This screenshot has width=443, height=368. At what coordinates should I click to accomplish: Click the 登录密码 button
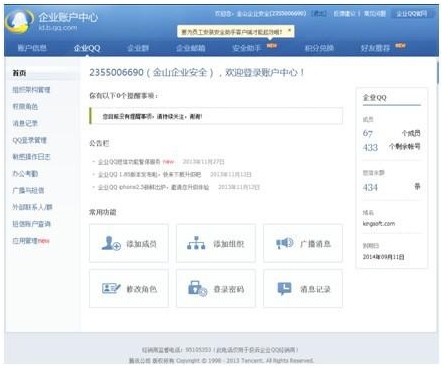coord(216,288)
